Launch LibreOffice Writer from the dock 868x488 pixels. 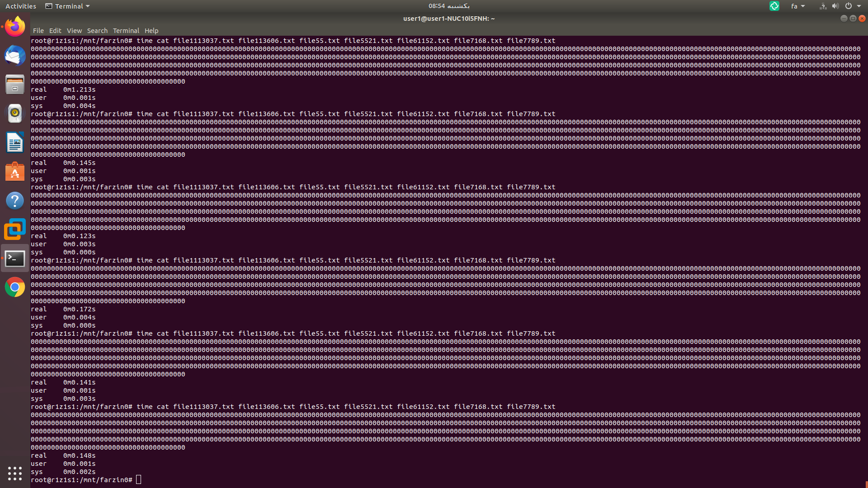point(15,143)
